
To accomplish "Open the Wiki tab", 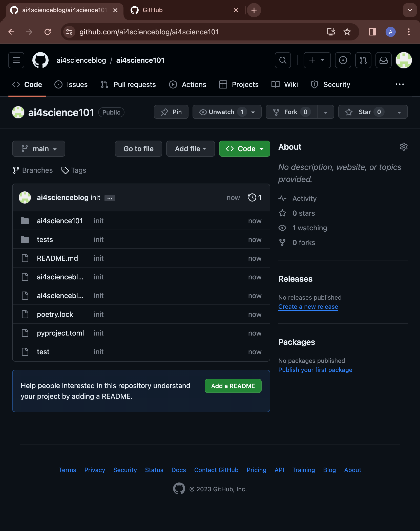I will (285, 84).
